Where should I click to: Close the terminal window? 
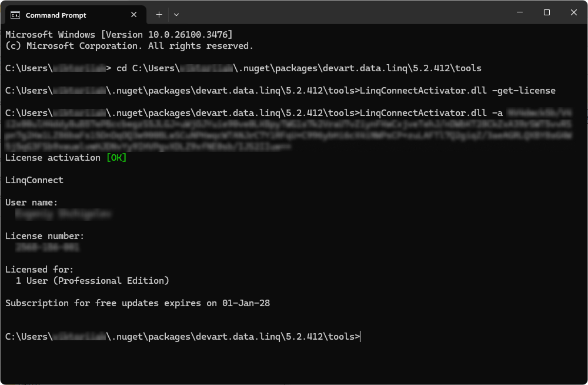click(x=573, y=12)
